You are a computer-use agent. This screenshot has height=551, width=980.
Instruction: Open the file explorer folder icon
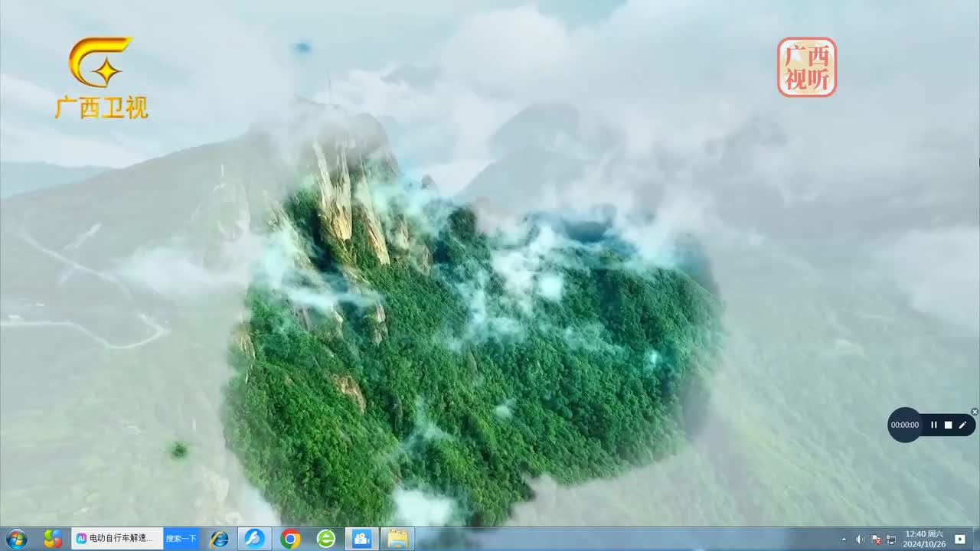[x=397, y=539]
